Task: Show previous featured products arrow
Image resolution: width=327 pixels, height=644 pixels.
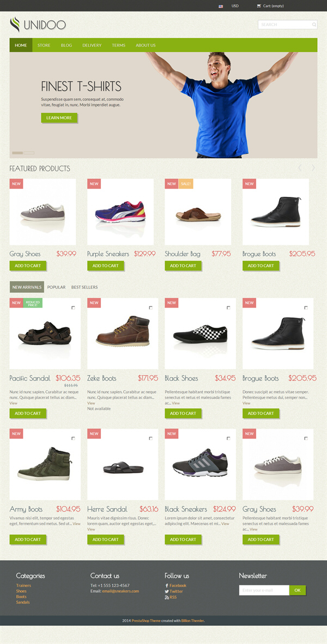Action: point(300,167)
